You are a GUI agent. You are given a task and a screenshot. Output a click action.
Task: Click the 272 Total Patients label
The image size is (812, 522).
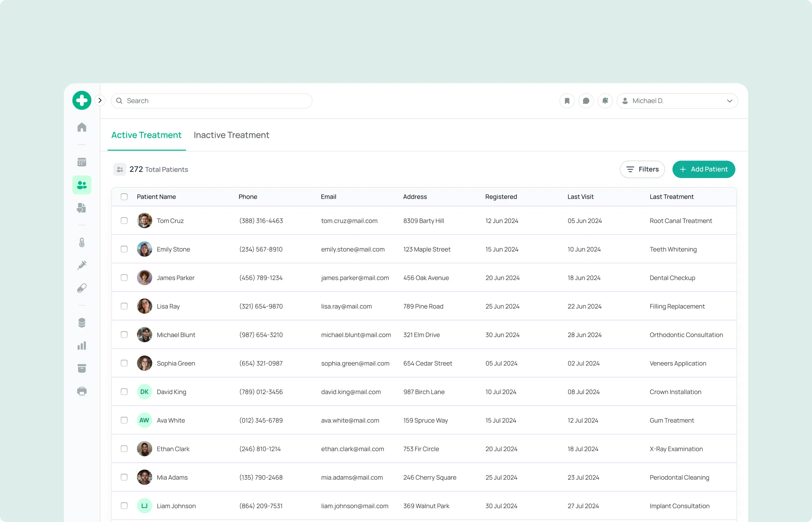tap(159, 169)
